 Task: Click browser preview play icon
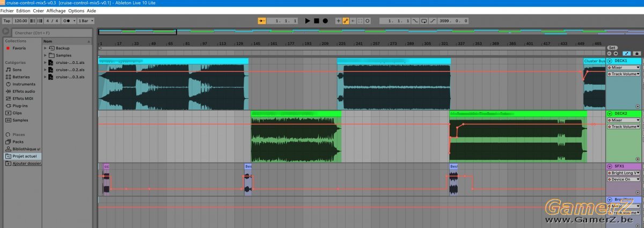6,32
